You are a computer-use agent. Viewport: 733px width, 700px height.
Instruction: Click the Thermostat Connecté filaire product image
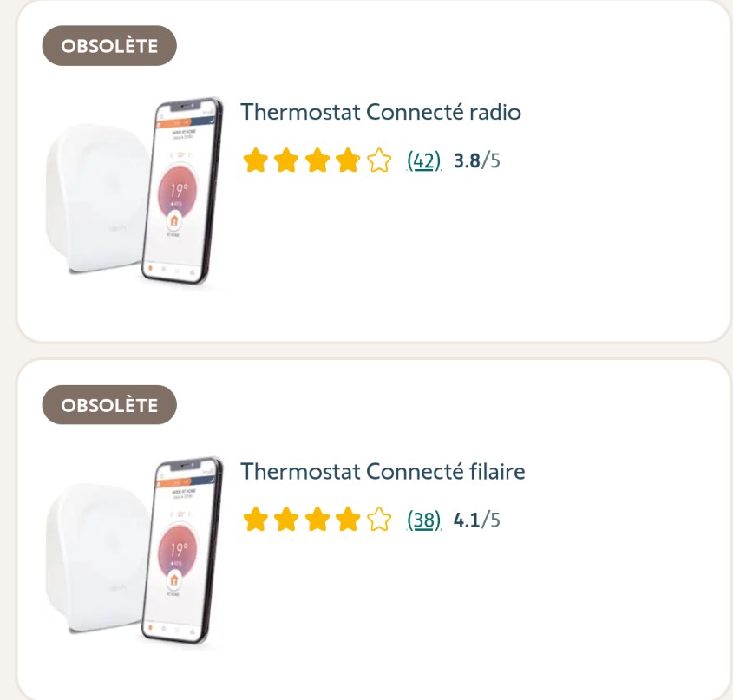pos(134,553)
